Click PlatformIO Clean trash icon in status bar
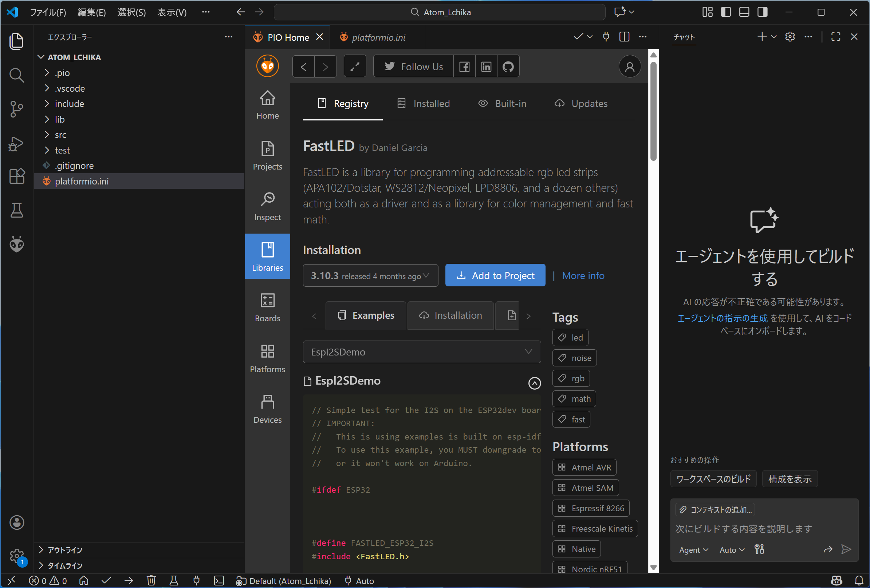 tap(151, 580)
